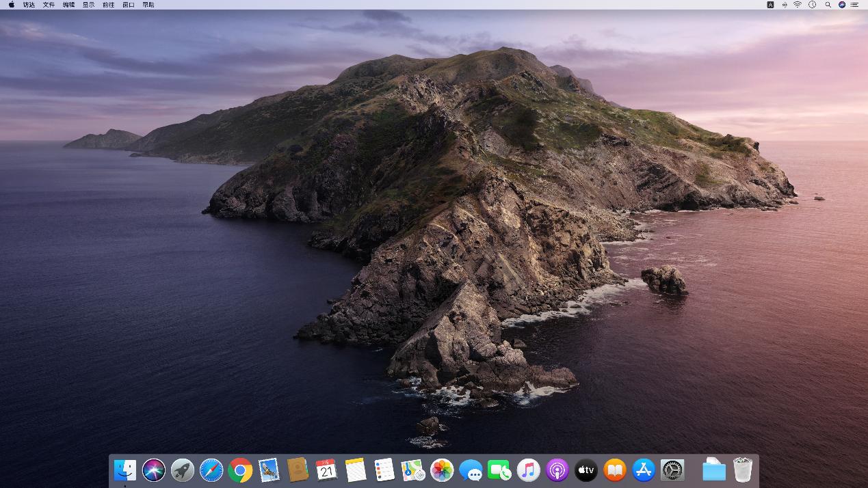This screenshot has width=868, height=488.
Task: Open the Trash from the Dock
Action: [742, 470]
